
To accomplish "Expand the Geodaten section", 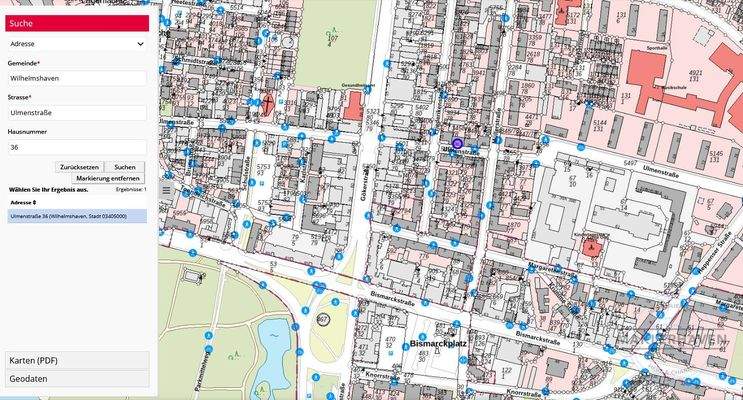I will 76,379.
